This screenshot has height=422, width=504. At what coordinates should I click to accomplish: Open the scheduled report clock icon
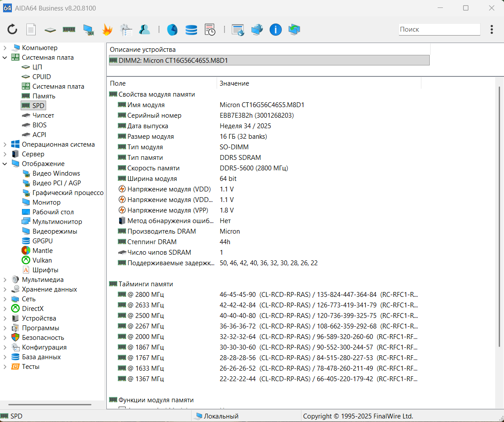pyautogui.click(x=210, y=29)
